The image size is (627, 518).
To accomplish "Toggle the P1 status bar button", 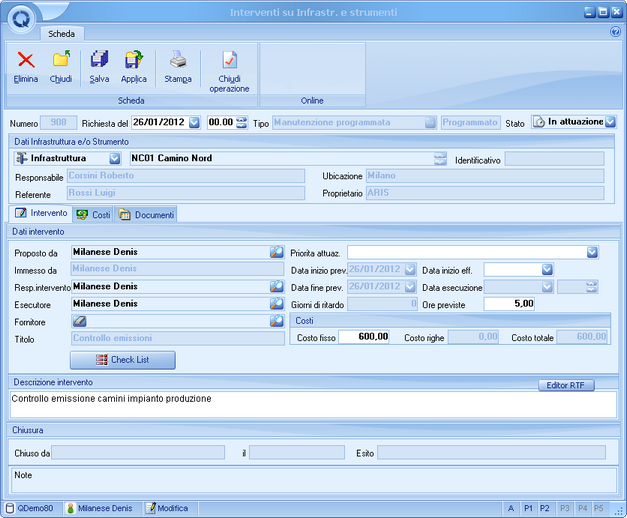I will [529, 508].
